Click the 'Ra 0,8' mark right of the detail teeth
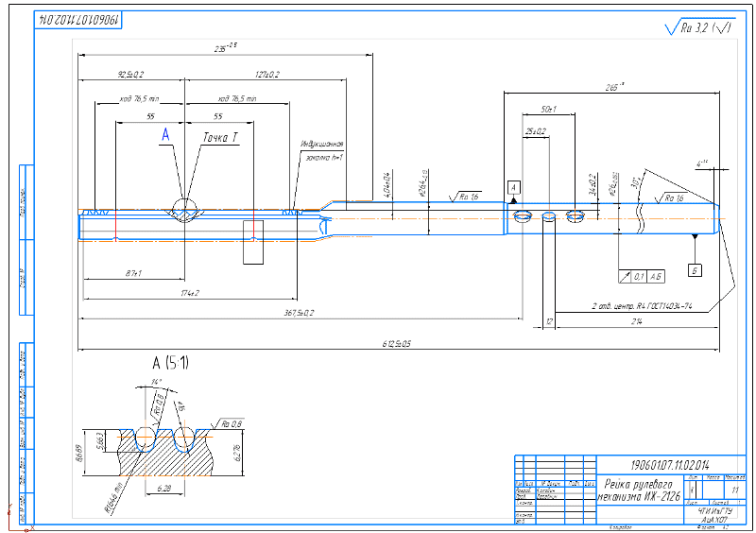Image resolution: width=756 pixels, height=533 pixels. coord(231,424)
